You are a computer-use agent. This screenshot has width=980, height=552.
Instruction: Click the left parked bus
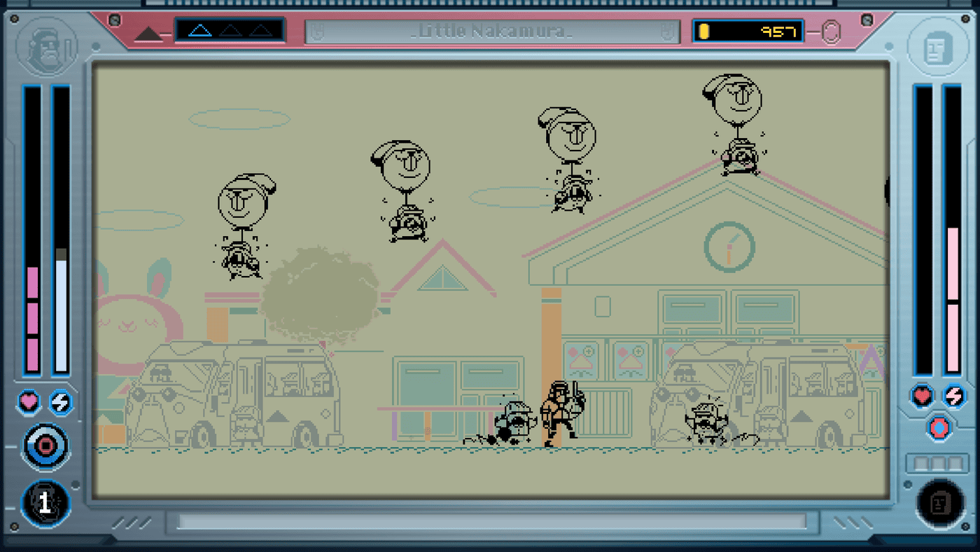(232, 394)
